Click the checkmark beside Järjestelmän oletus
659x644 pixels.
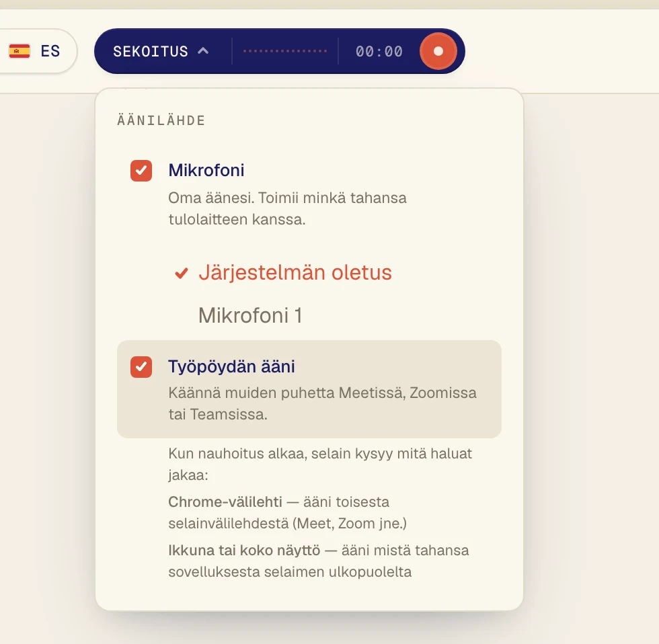coord(182,273)
